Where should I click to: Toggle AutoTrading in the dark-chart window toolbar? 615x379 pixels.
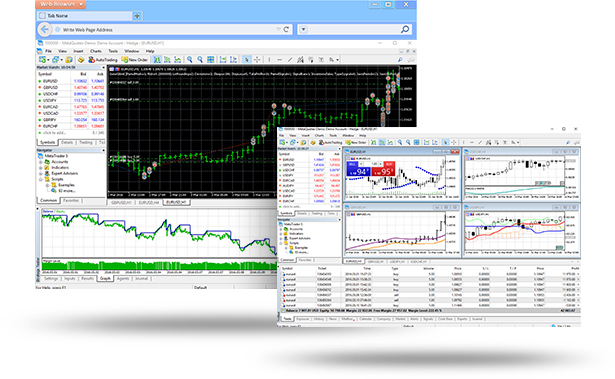(103, 60)
